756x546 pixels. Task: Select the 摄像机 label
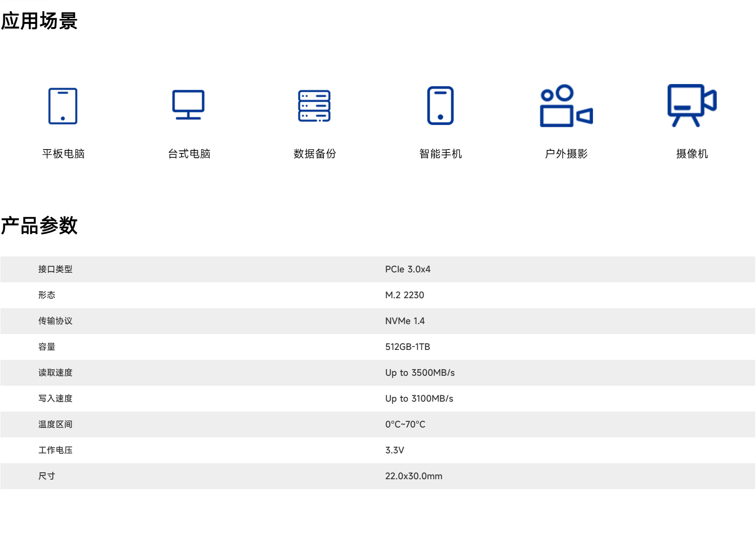(x=692, y=154)
